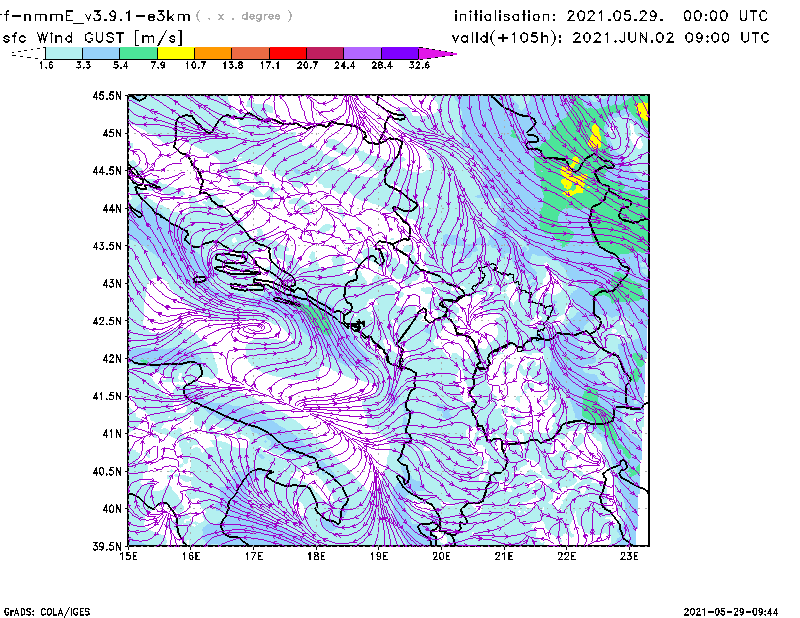Click the "16E" longitude label
Viewport: 800px width, 618px height.
pyautogui.click(x=191, y=556)
